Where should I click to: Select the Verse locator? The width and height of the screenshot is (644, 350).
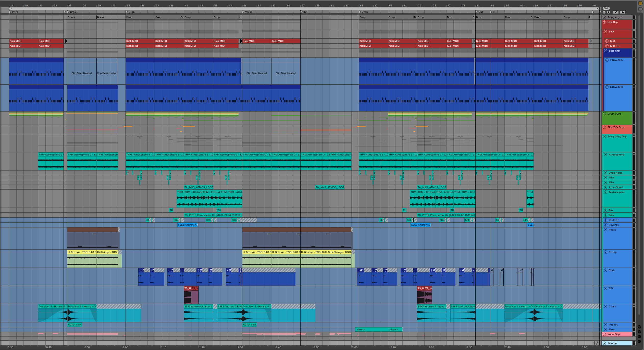(x=247, y=12)
